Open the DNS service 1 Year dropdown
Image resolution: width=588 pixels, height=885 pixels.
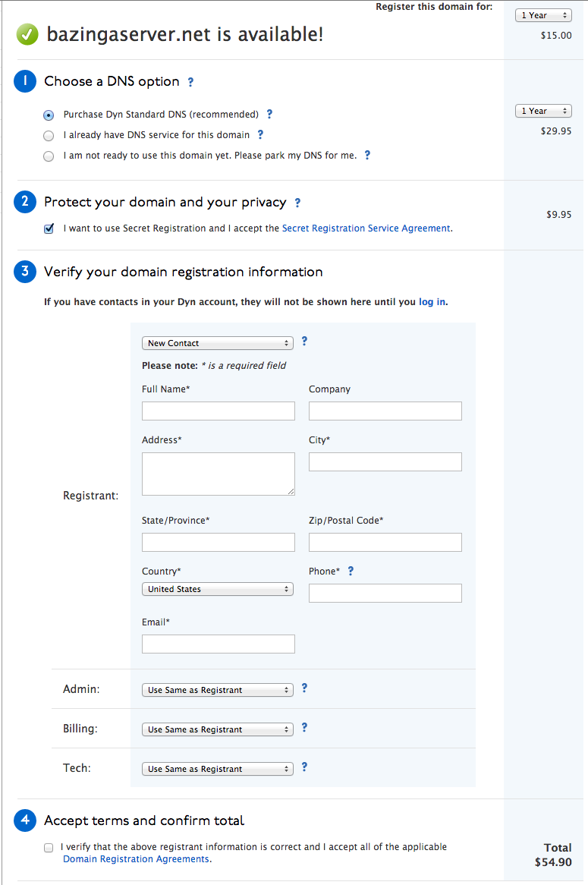(x=543, y=111)
